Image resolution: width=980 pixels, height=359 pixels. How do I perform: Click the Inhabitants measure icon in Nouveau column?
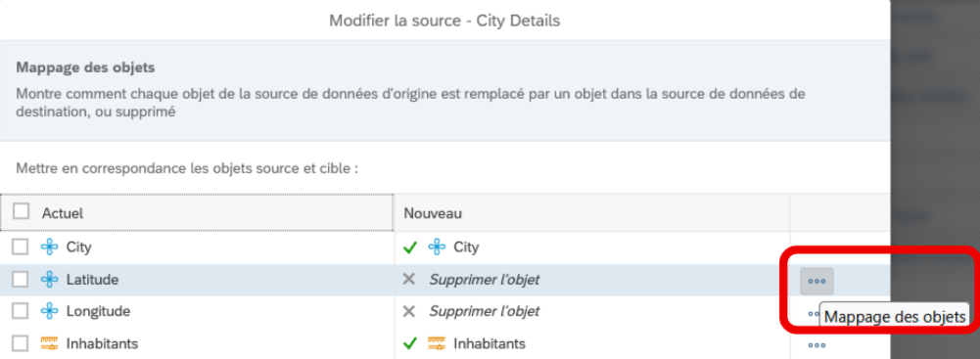click(437, 343)
